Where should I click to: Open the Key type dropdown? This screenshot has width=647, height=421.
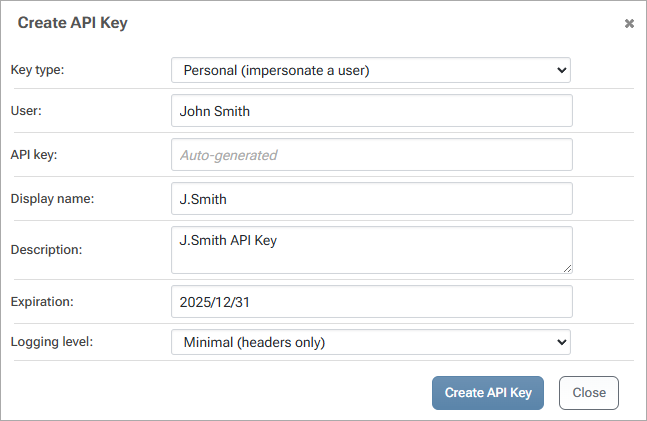pos(370,70)
